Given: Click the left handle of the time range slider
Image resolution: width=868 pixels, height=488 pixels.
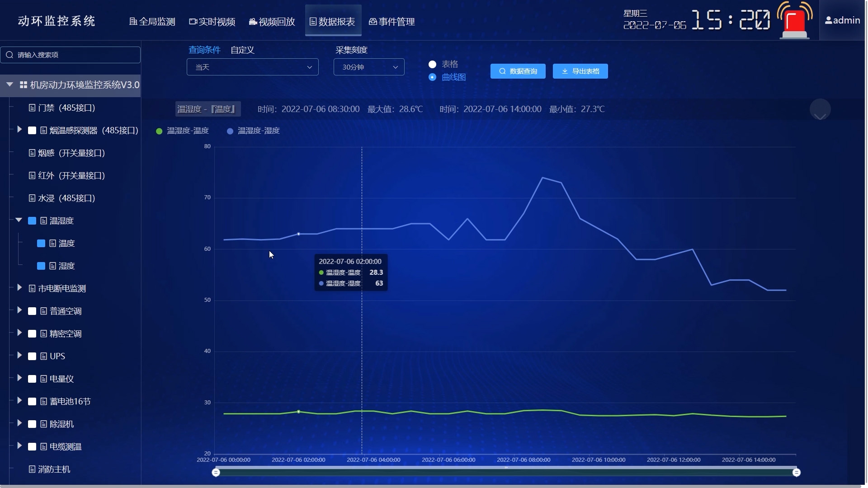Looking at the screenshot, I should click(216, 472).
